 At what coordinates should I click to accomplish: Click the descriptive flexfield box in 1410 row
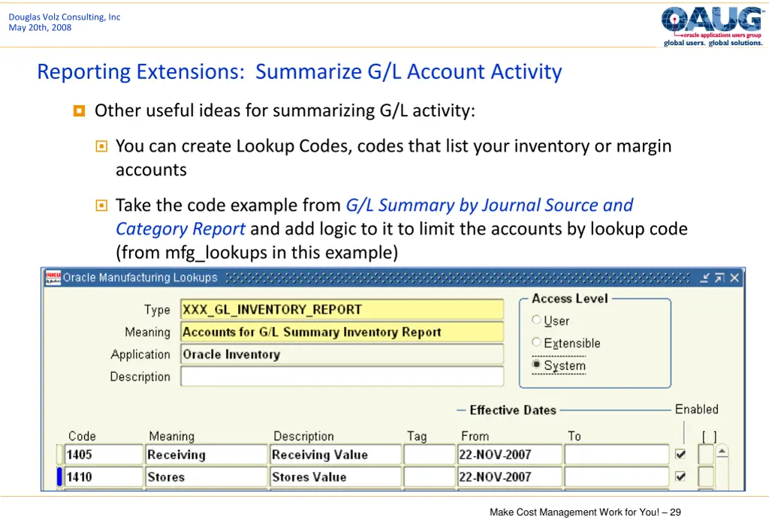(706, 476)
